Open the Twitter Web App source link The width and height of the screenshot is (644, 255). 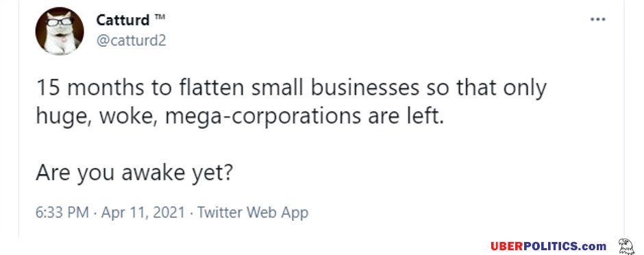coord(253,212)
